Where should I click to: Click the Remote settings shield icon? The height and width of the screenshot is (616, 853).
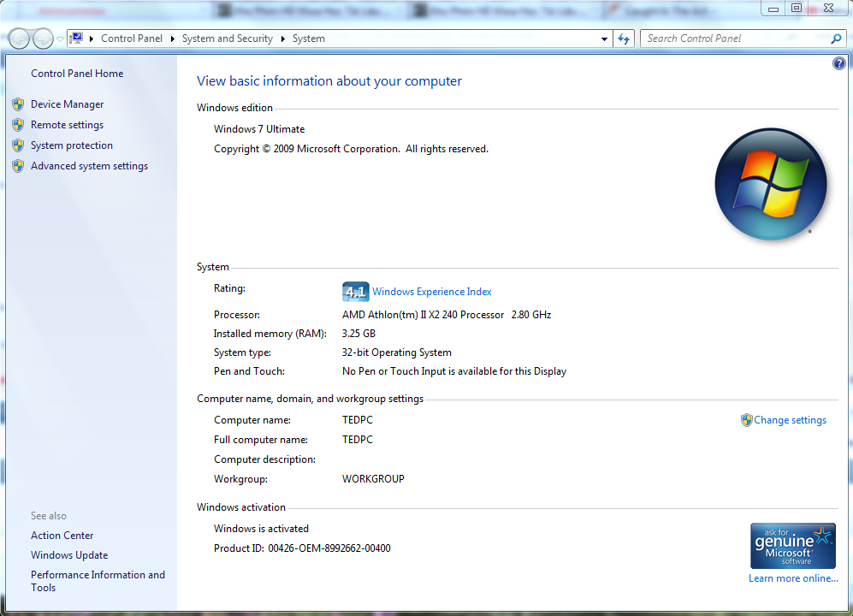tap(18, 125)
